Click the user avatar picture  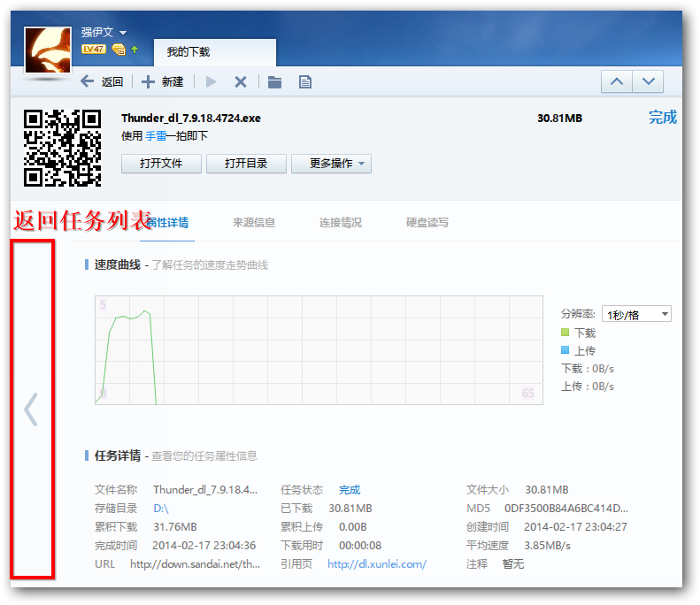[48, 50]
